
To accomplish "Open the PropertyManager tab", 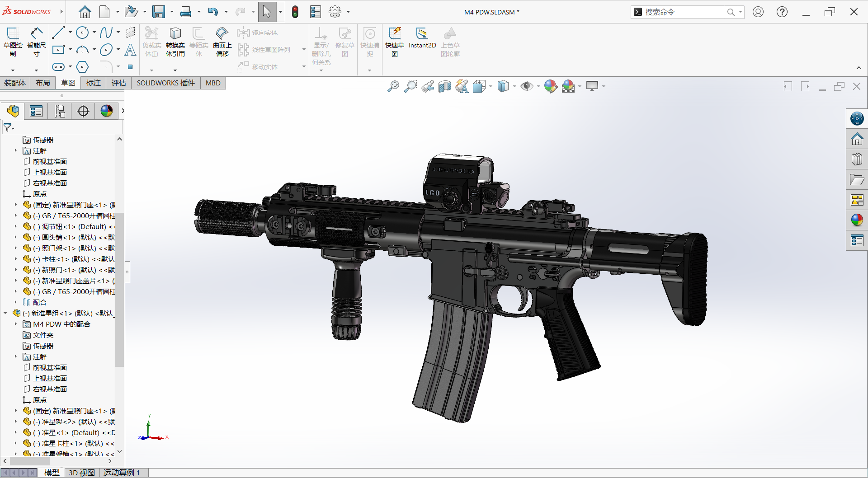I will (x=36, y=111).
